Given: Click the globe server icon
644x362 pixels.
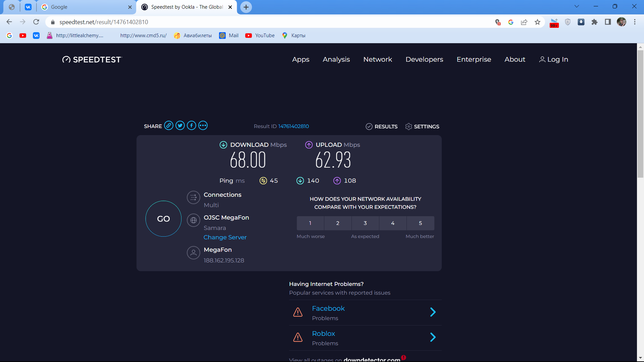Looking at the screenshot, I should coord(194,220).
